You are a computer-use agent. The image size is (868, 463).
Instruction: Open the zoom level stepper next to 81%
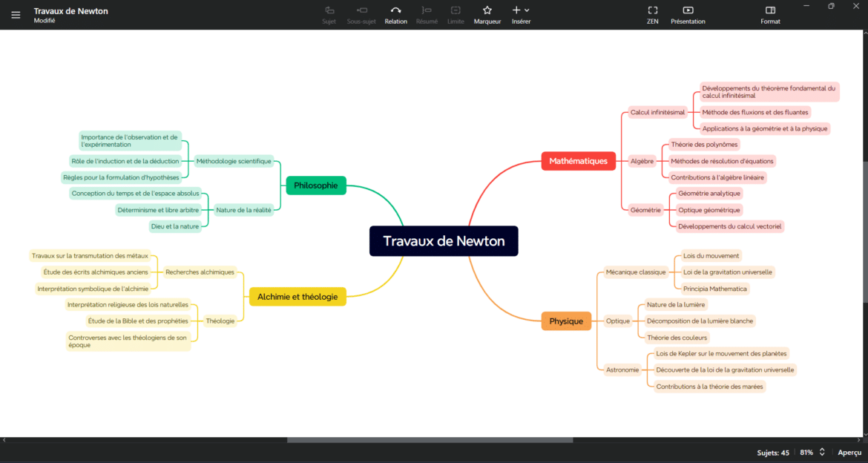click(x=823, y=452)
